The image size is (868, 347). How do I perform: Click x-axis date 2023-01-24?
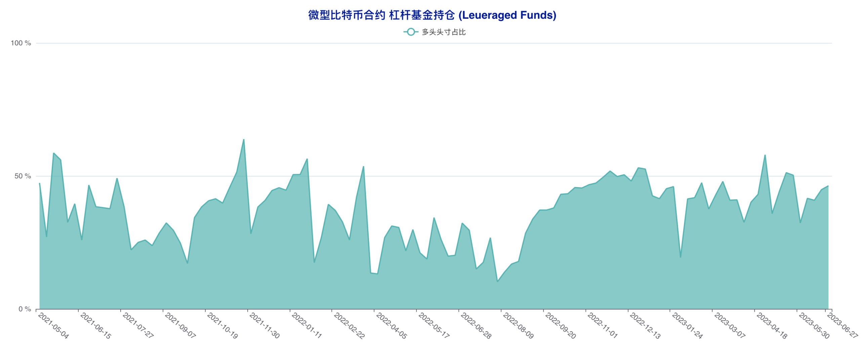click(688, 326)
